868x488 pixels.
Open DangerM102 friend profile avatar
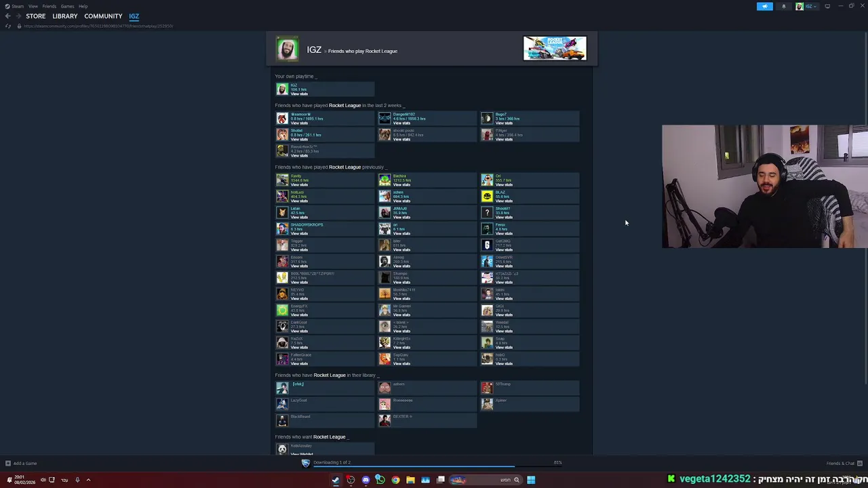pyautogui.click(x=384, y=119)
